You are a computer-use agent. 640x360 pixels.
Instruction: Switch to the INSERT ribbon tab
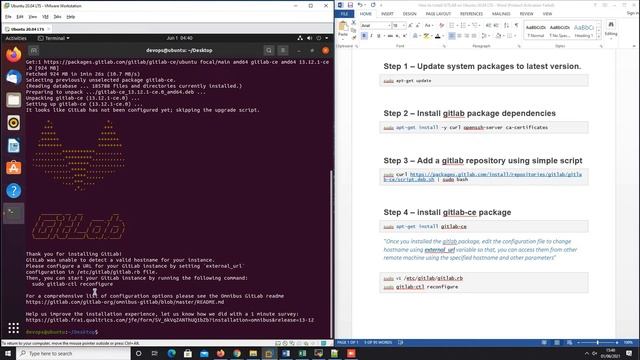click(x=387, y=14)
